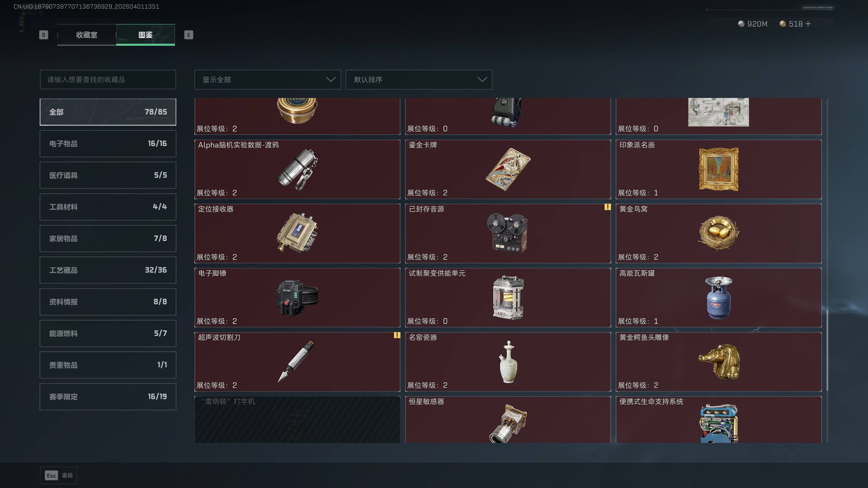Filter by 工艺藏品 category

pyautogui.click(x=108, y=270)
